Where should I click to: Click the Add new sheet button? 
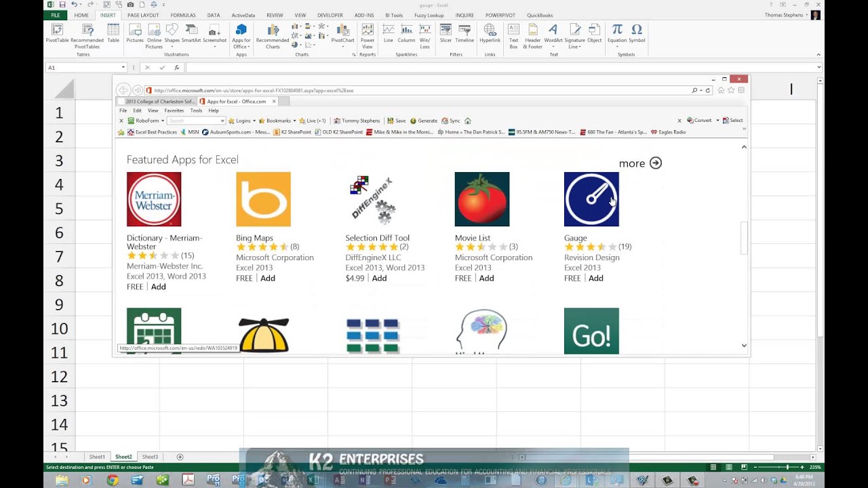tap(180, 457)
